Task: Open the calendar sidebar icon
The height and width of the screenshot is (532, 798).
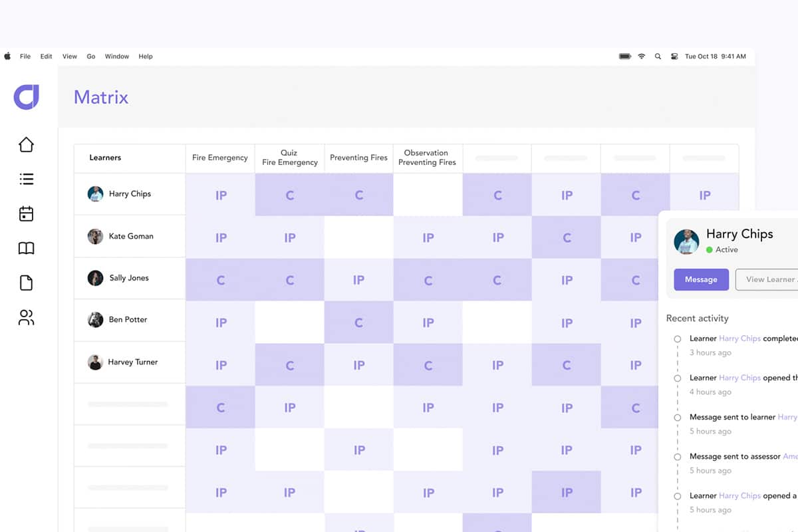Action: tap(26, 213)
